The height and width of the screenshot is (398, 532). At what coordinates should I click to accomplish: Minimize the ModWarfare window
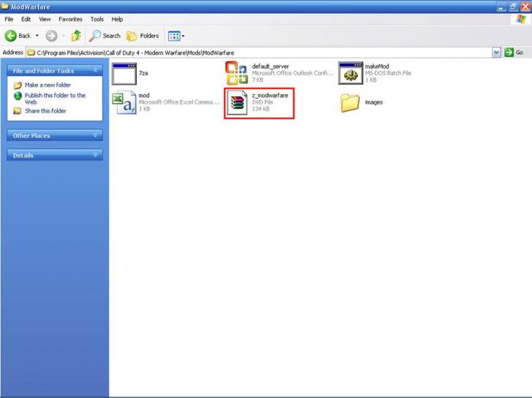tap(501, 7)
